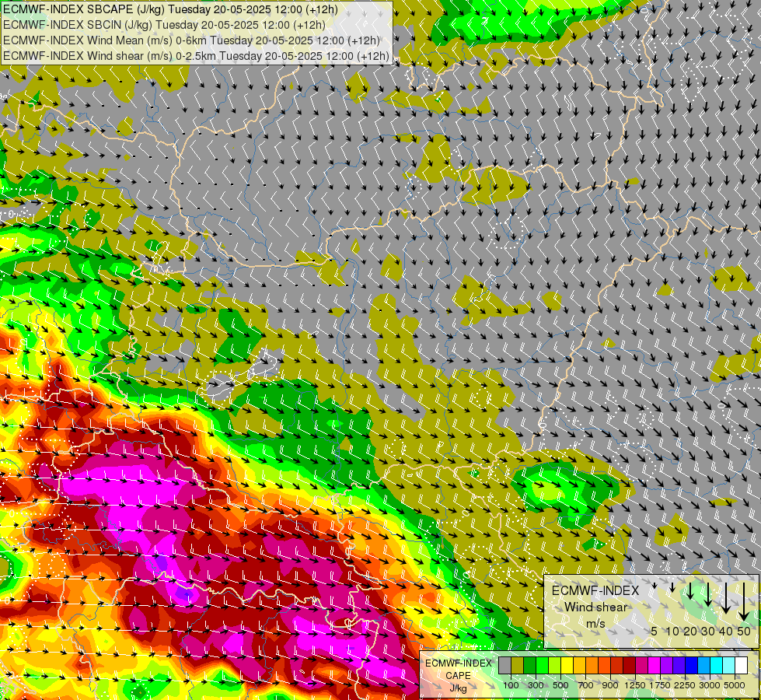Screen dimensions: 761x700
Task: Click the '30' wind shear scale number
Action: pos(708,631)
